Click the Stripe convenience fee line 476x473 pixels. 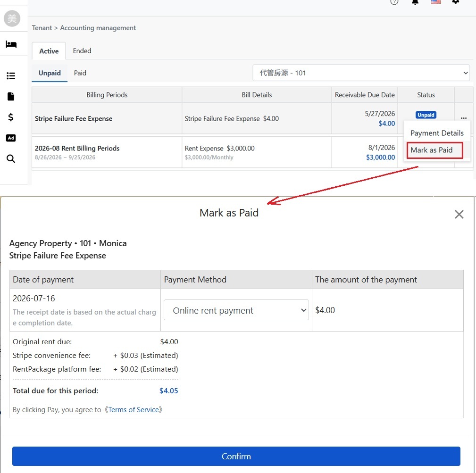[95, 355]
